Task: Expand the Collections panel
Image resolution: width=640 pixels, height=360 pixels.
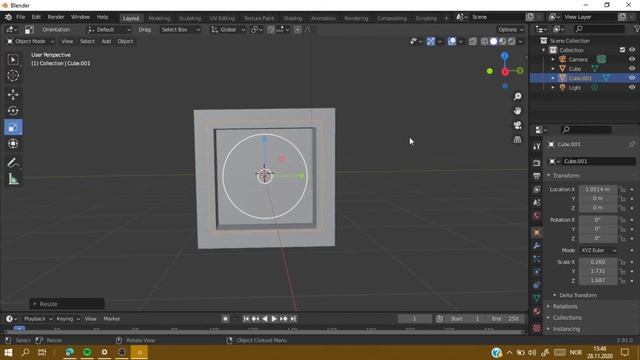Action: (x=567, y=318)
